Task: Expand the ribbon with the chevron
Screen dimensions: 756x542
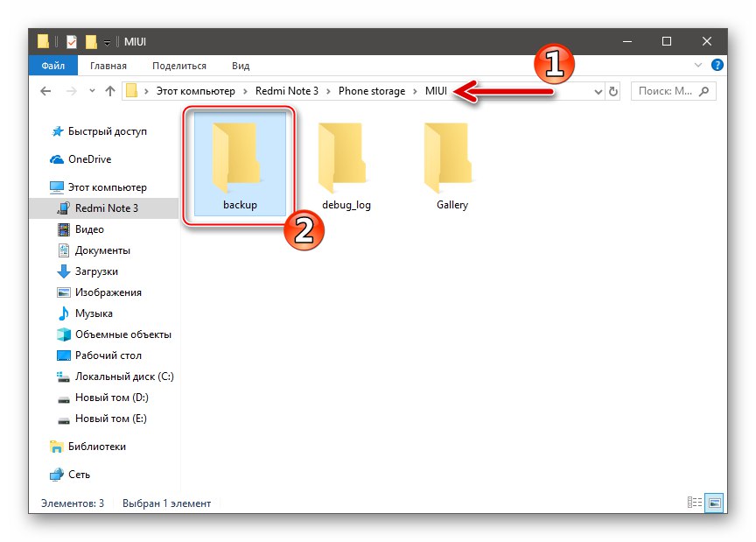Action: point(697,65)
